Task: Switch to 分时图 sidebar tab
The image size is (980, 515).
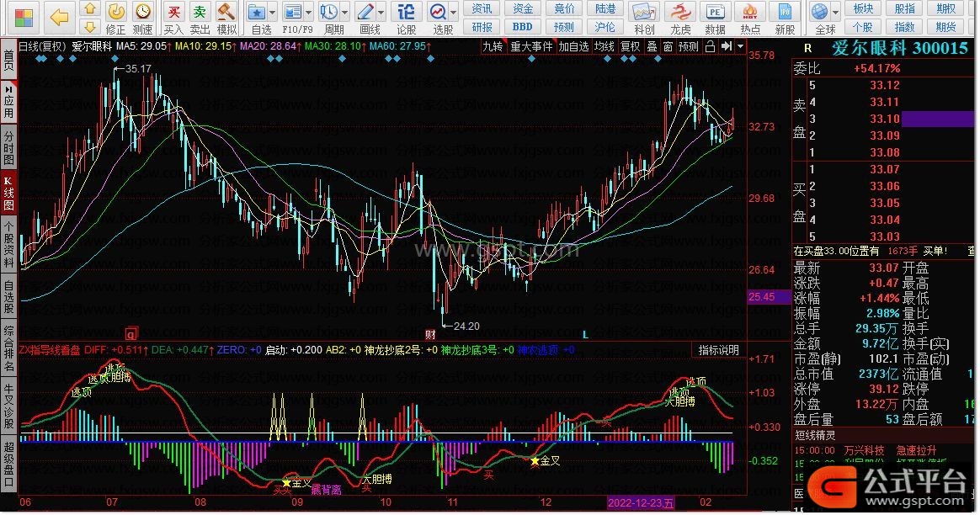Action: pos(8,147)
